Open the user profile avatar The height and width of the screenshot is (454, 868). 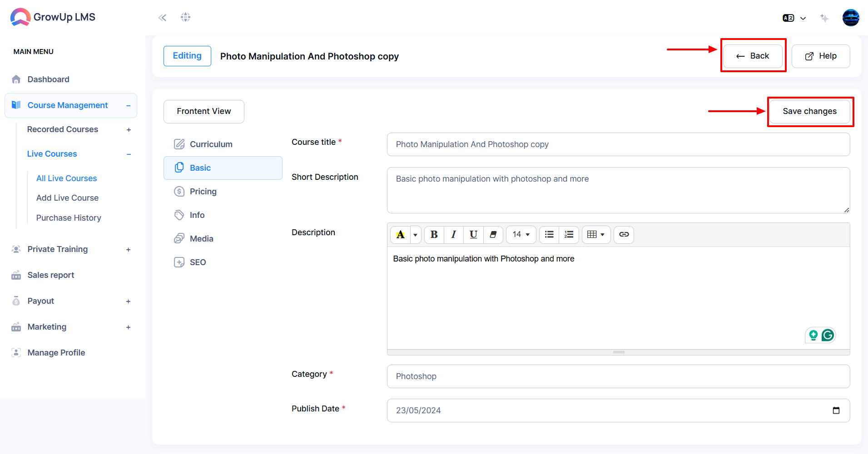pyautogui.click(x=851, y=18)
